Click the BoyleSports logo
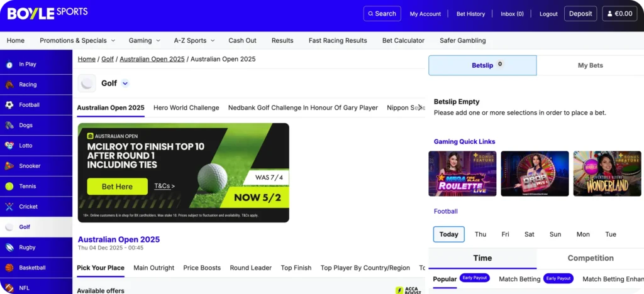The image size is (644, 294). point(48,14)
